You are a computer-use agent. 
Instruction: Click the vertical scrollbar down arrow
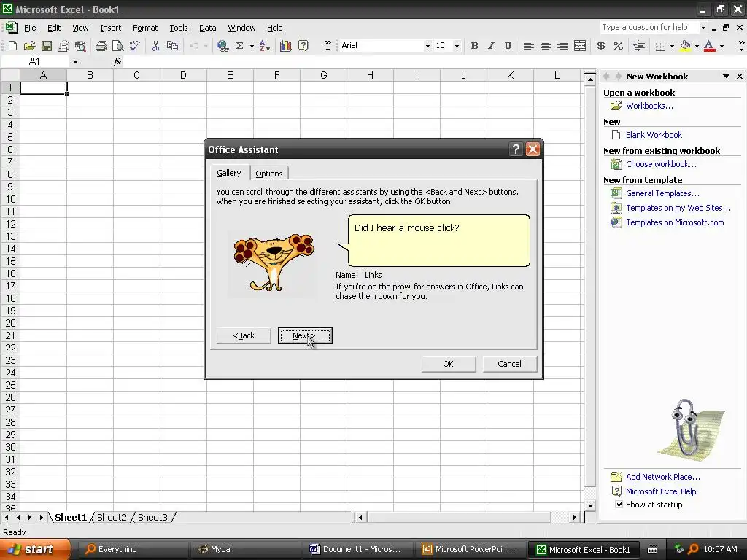click(x=590, y=506)
